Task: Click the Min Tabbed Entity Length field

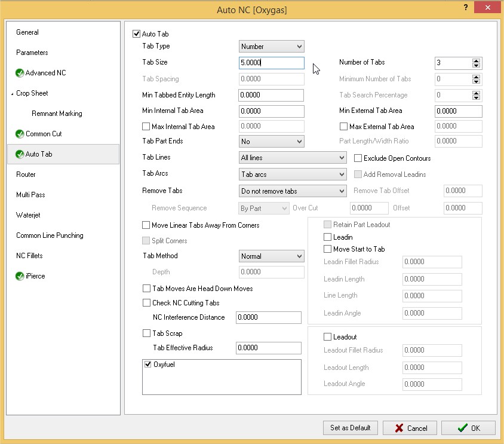Action: coord(271,95)
